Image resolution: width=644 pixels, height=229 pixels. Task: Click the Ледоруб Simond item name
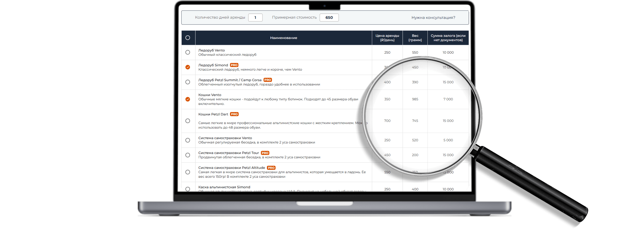pos(213,65)
